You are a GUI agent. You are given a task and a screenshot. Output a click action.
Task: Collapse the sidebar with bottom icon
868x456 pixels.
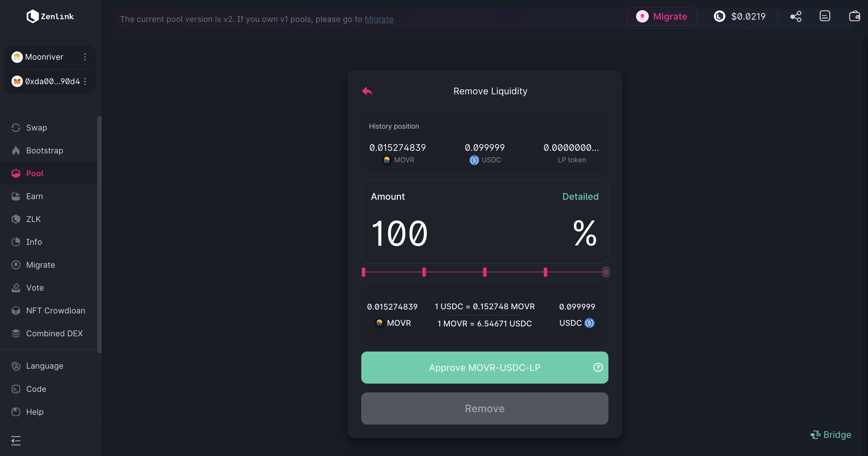[x=16, y=440]
